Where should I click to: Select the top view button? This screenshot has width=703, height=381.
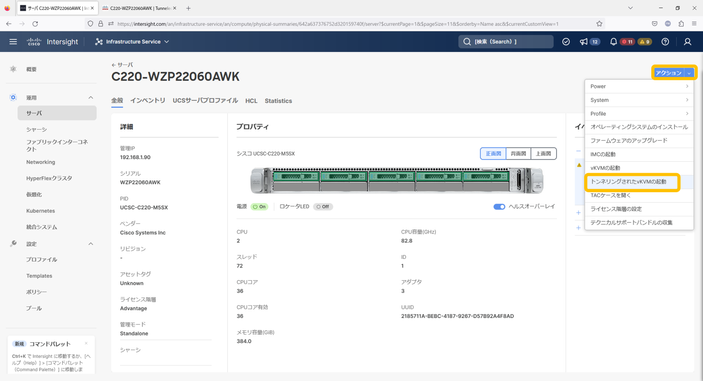[x=543, y=154]
